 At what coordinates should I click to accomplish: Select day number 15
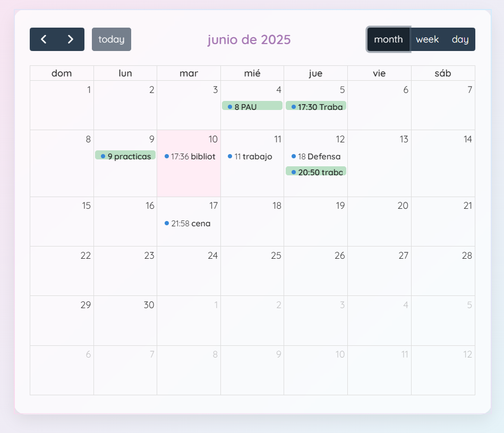pos(86,206)
